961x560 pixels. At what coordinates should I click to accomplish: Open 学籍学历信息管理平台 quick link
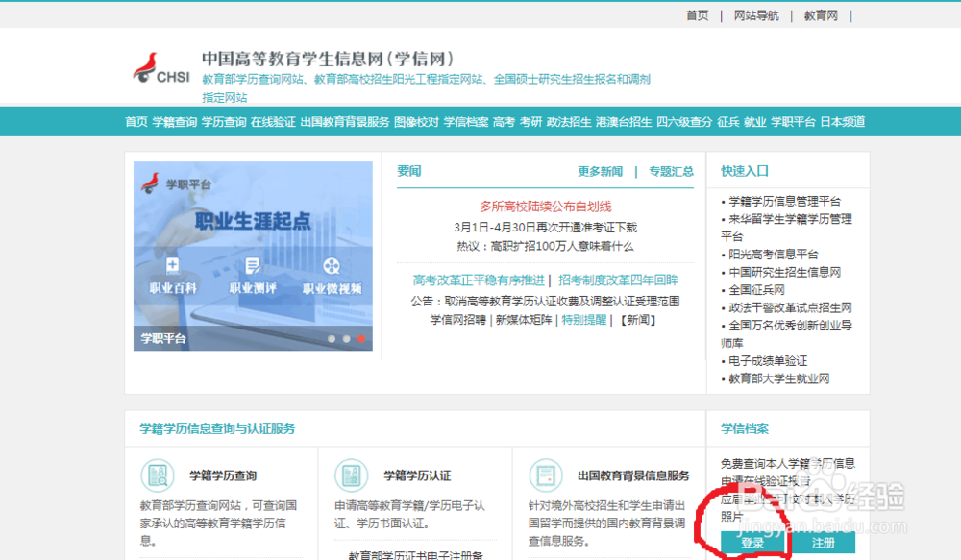[784, 202]
